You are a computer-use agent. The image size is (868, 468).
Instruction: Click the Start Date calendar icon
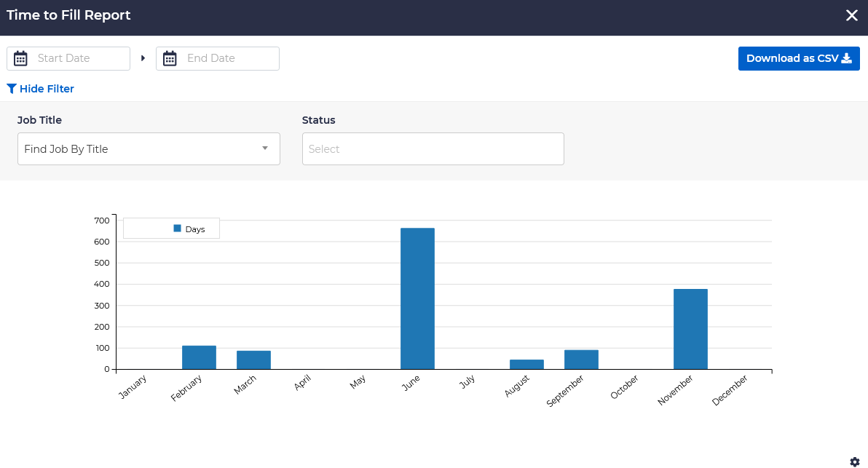[20, 58]
